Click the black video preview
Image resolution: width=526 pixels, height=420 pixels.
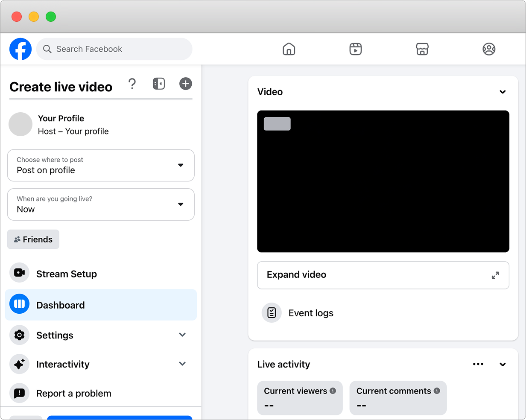pyautogui.click(x=383, y=181)
